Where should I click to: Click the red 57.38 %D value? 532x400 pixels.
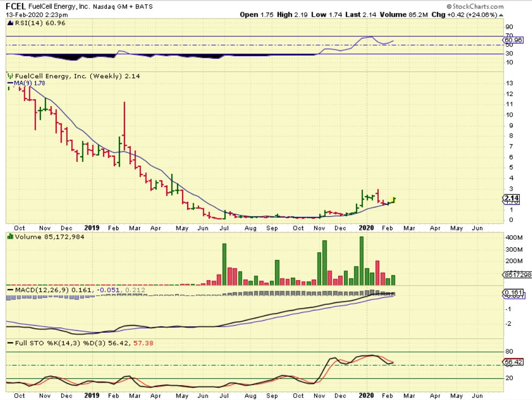[x=143, y=343]
